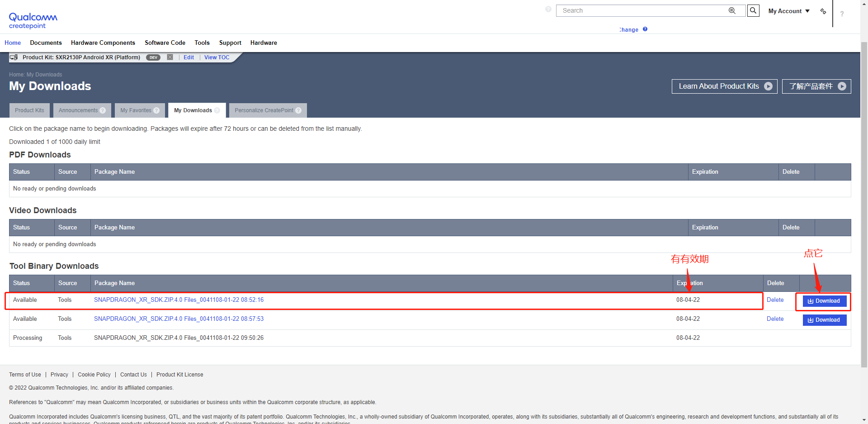Click the faint help icon left of search
Viewport: 868px width, 424px height.
coord(548,9)
